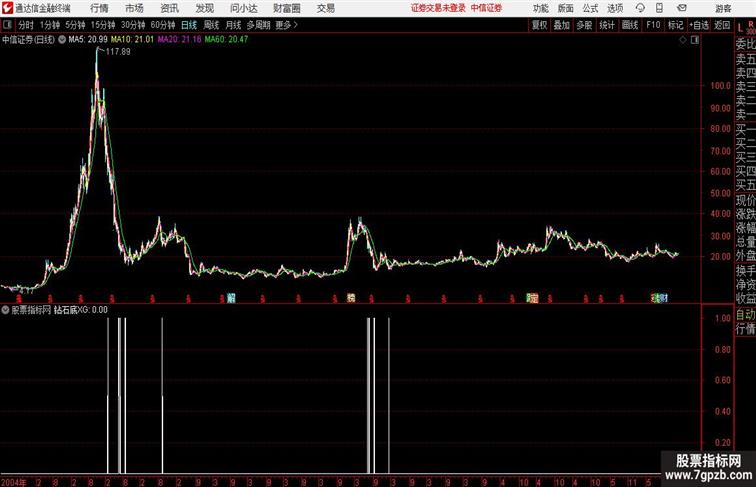Click the 画线 drawing button
This screenshot has width=756, height=487.
coord(630,25)
